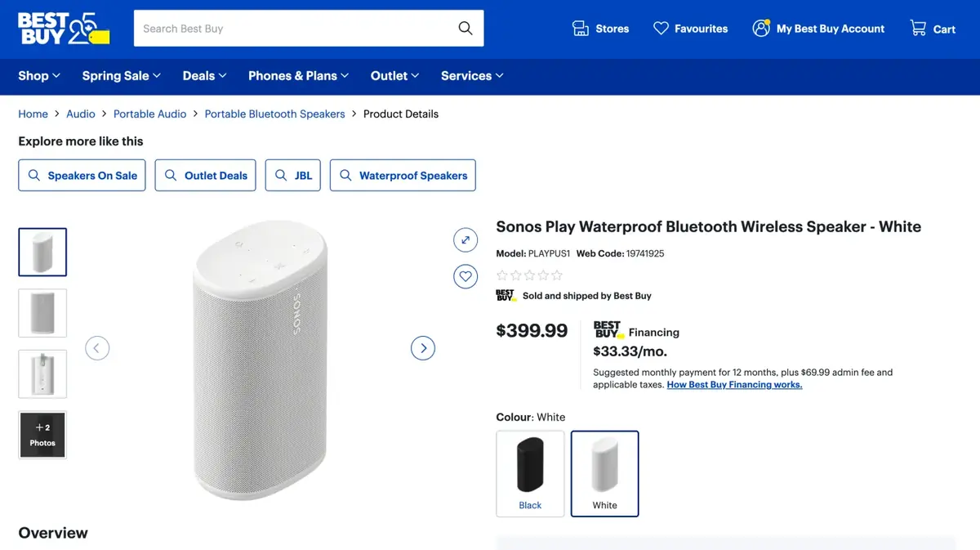This screenshot has width=980, height=550.
Task: Open the +2 Photos thumbnail
Action: 42,435
